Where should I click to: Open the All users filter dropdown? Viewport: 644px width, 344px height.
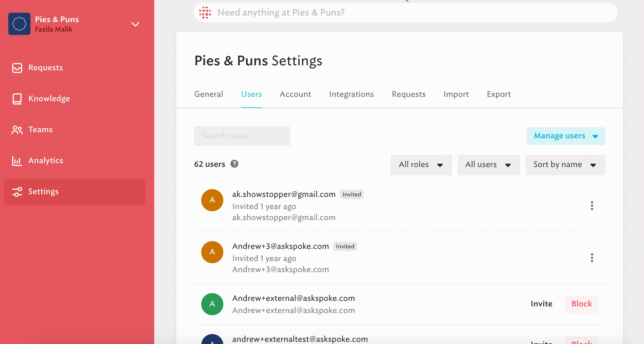pos(489,165)
